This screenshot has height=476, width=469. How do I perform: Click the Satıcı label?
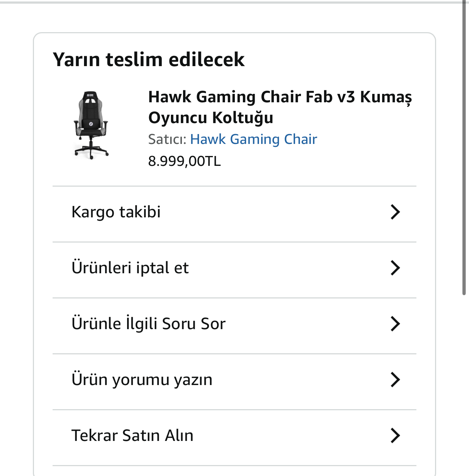167,139
